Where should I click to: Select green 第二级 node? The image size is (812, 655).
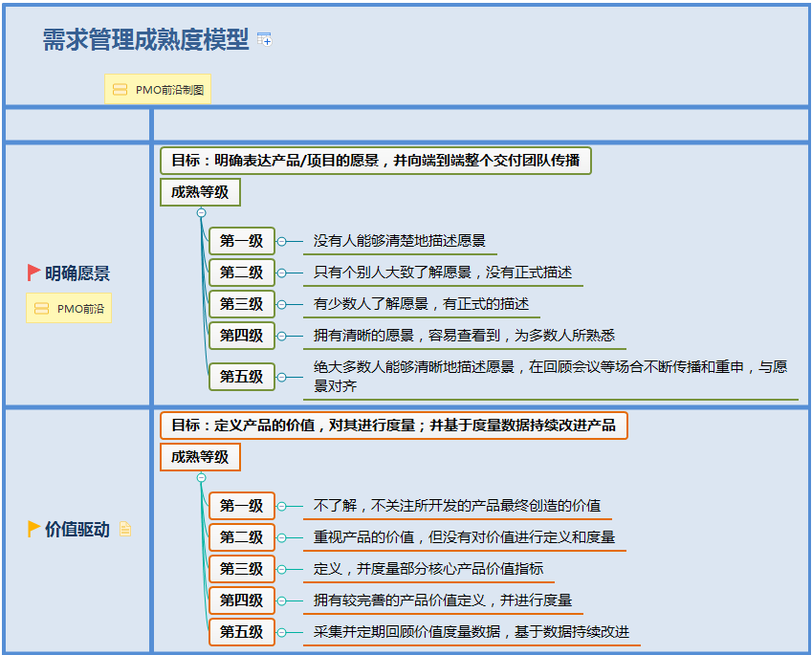click(x=241, y=273)
